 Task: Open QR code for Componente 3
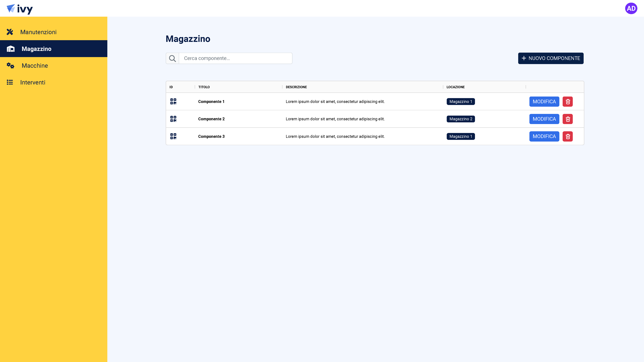(x=173, y=136)
